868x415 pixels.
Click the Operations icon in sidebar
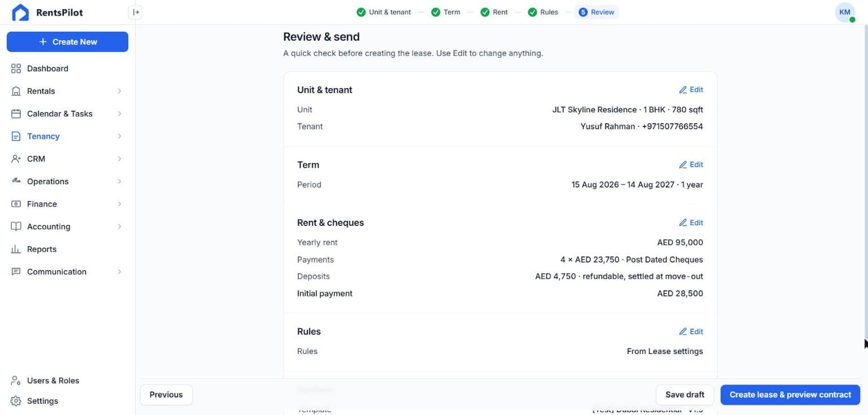click(16, 181)
